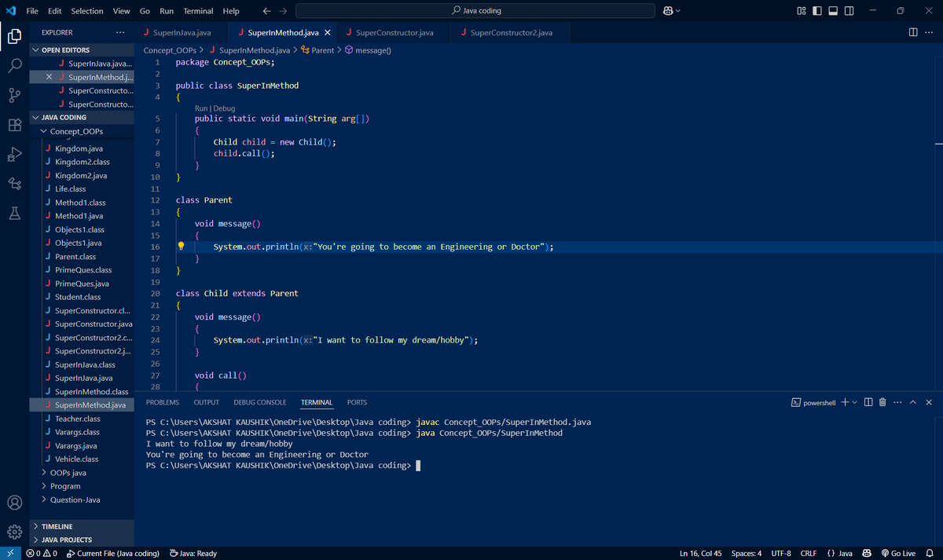Click Current File (Java coding) launch button
Image resolution: width=943 pixels, height=560 pixels.
112,554
